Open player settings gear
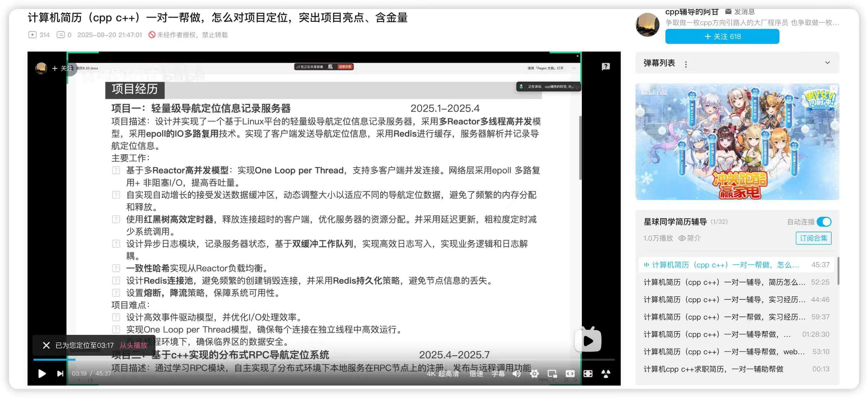Viewport: 868px width, 398px height. 534,373
